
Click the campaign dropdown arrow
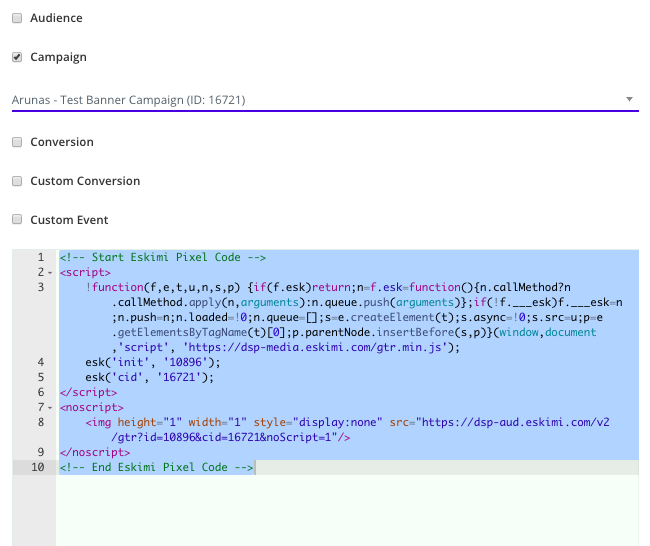tap(629, 99)
